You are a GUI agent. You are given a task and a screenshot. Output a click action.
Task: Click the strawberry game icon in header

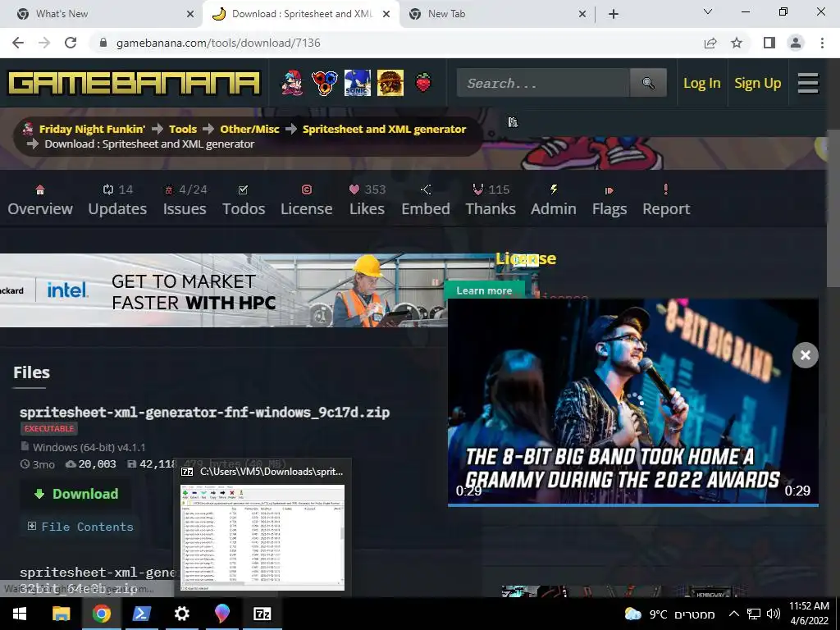(x=423, y=83)
